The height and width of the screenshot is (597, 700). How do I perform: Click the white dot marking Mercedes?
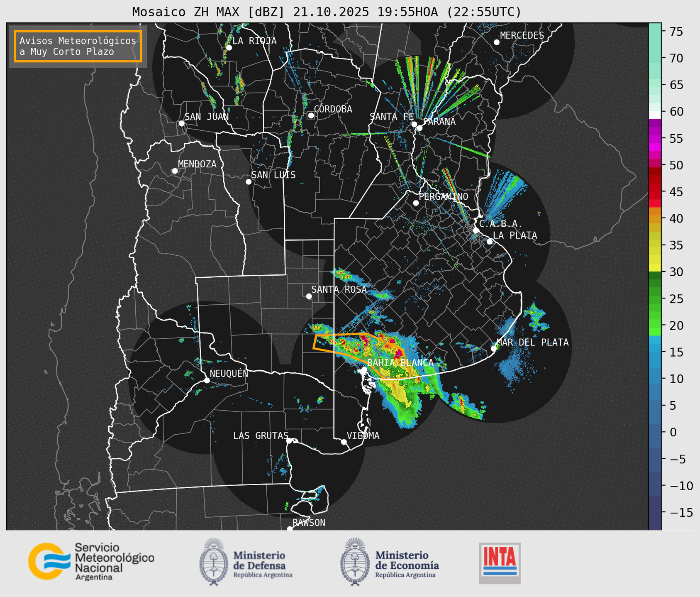pyautogui.click(x=496, y=42)
